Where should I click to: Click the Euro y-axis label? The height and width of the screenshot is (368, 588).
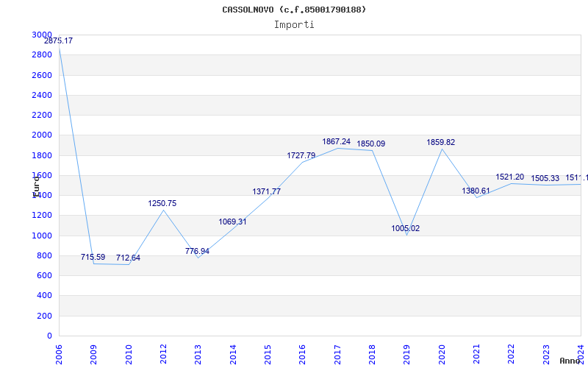pos(36,187)
